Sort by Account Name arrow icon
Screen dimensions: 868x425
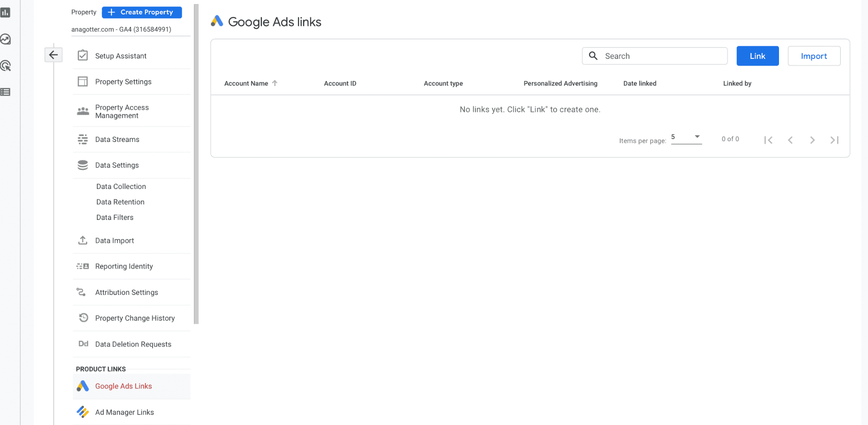pyautogui.click(x=275, y=83)
